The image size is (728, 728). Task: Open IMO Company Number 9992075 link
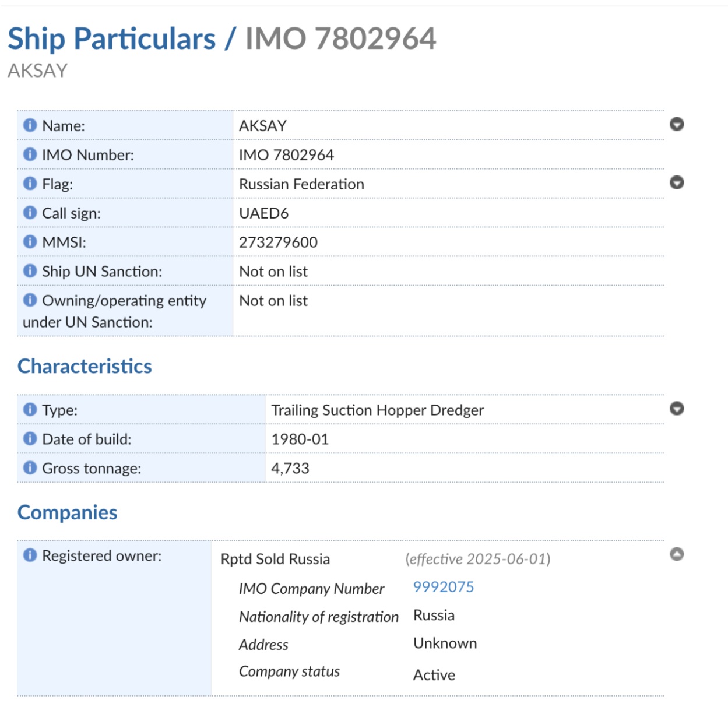(x=444, y=587)
